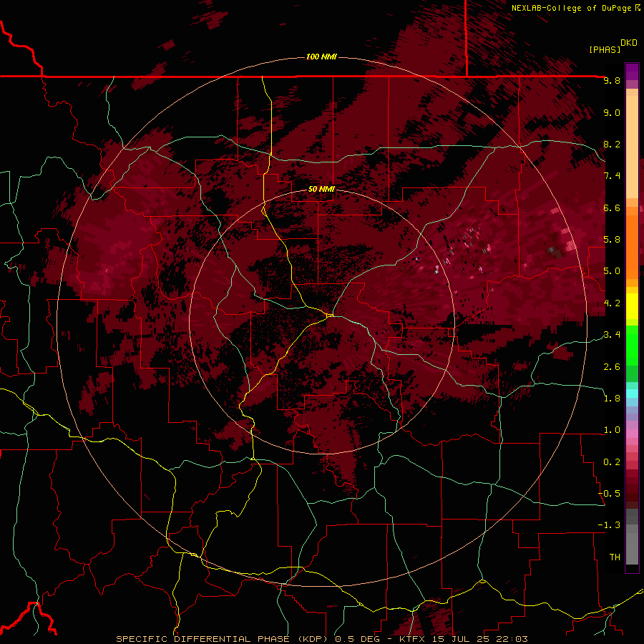Pick the yellow segment of the color bar

coord(632,306)
